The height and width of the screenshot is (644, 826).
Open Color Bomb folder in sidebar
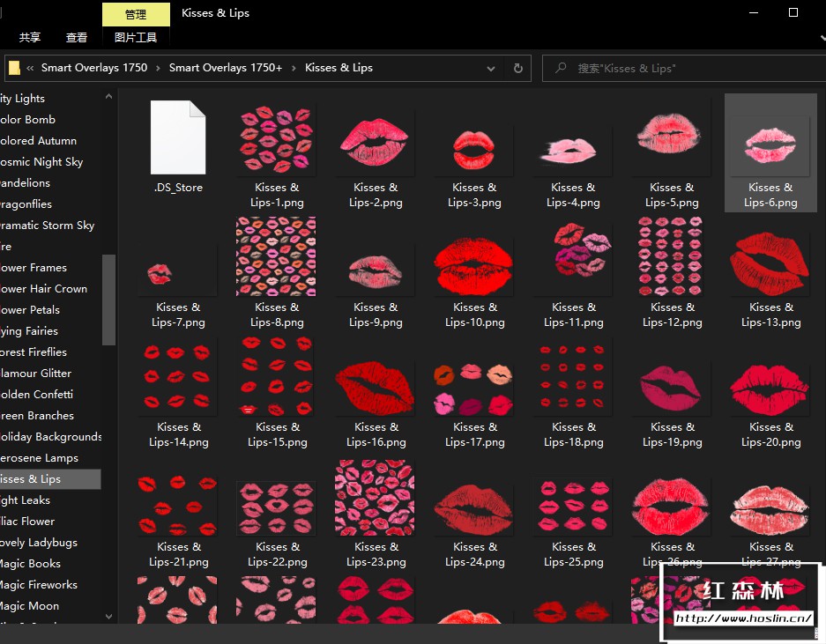(x=28, y=120)
